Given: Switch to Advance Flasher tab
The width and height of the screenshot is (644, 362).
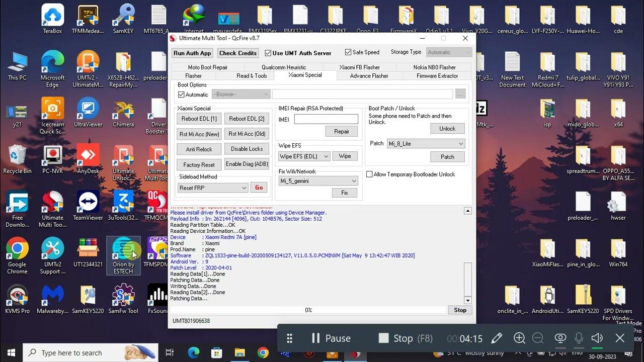Looking at the screenshot, I should (x=369, y=76).
